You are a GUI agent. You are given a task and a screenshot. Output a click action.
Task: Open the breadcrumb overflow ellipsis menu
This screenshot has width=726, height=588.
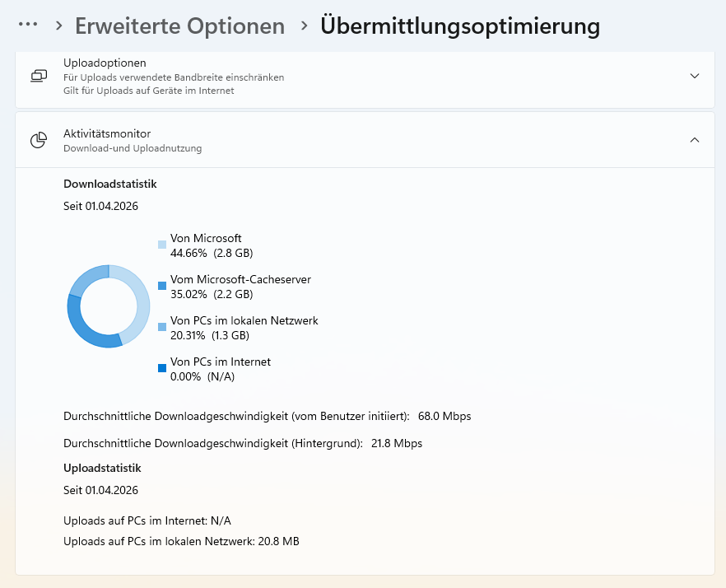[27, 24]
